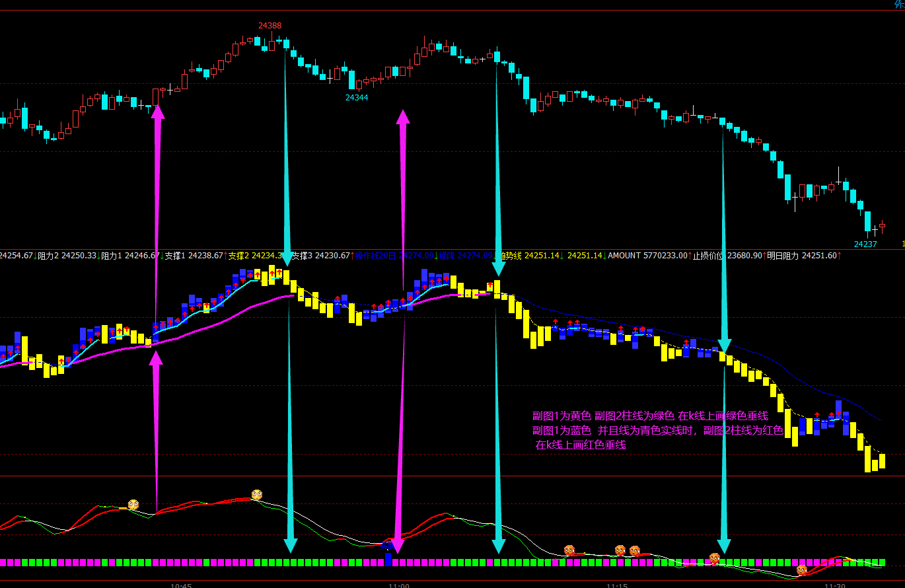Click the 11:30 time axis label
The image size is (905, 588).
(x=835, y=585)
